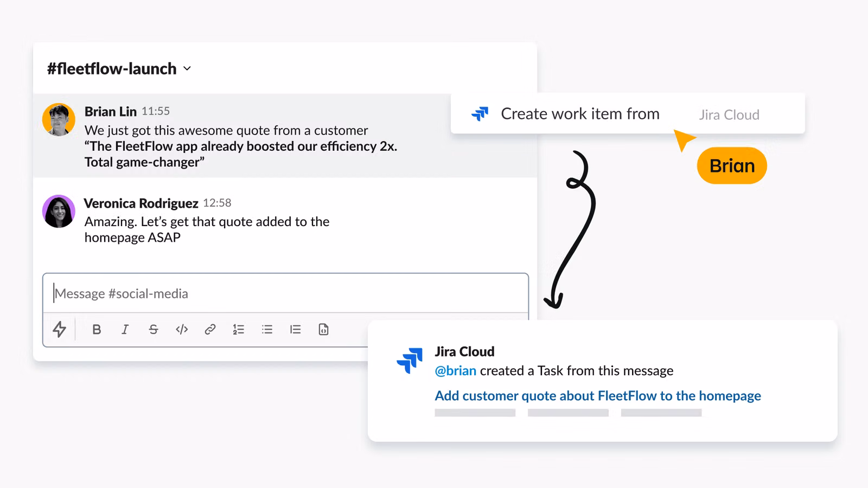This screenshot has height=488, width=868.
Task: Click the Jira Cloud label in the menu
Action: (729, 114)
